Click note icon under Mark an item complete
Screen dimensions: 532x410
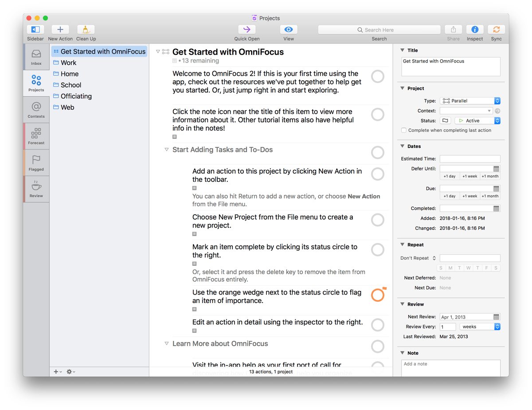[194, 264]
